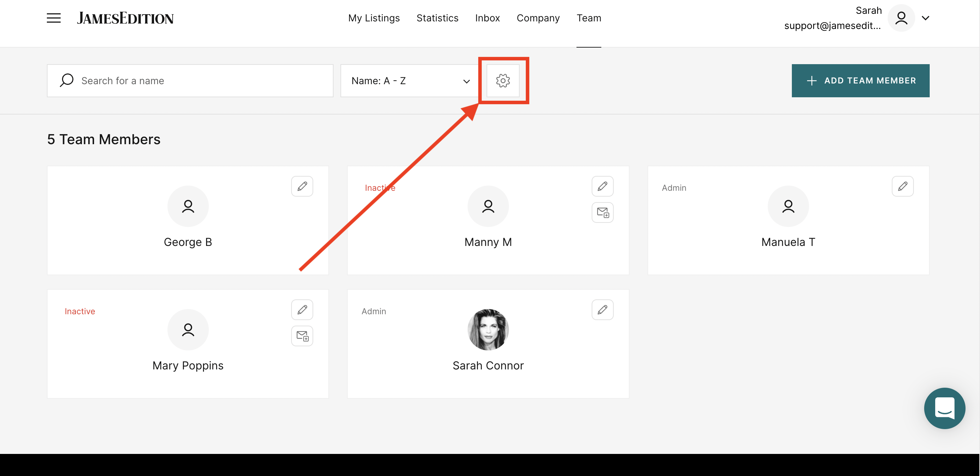Screen dimensions: 980x476
Task: Click the JamesEdition logo
Action: [x=125, y=18]
